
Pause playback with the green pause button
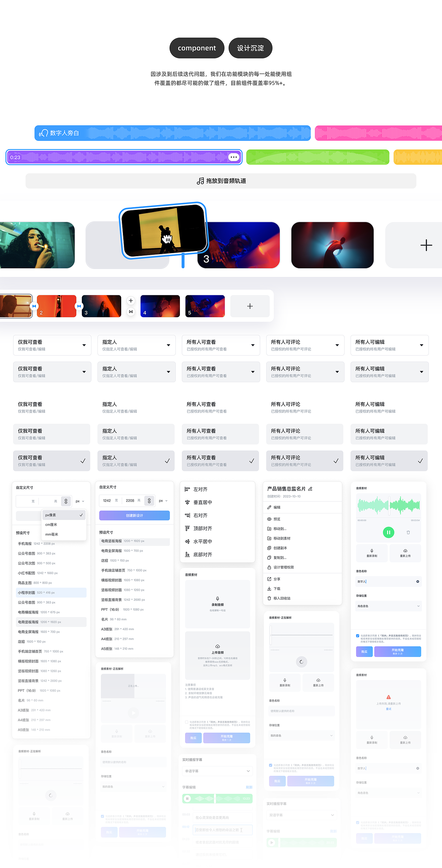388,532
